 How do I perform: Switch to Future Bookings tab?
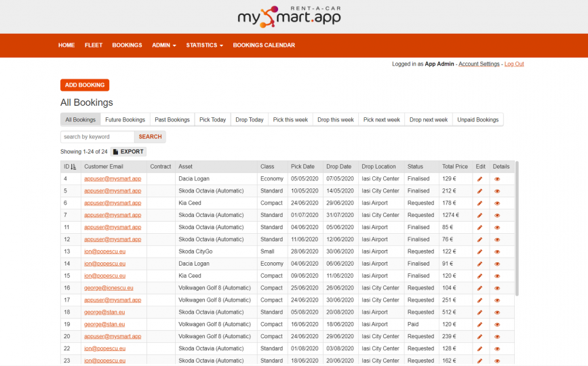(x=125, y=120)
